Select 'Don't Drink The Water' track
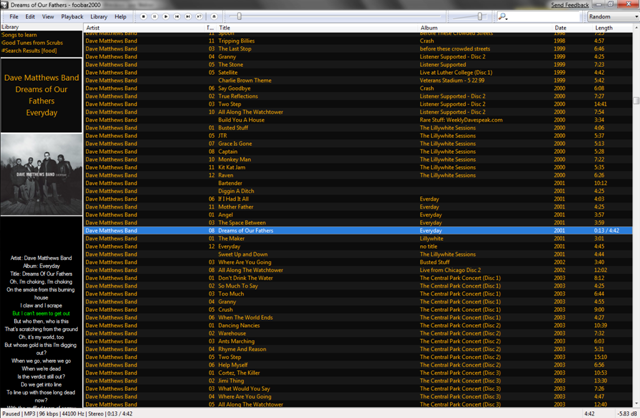640x418 pixels. (x=245, y=278)
